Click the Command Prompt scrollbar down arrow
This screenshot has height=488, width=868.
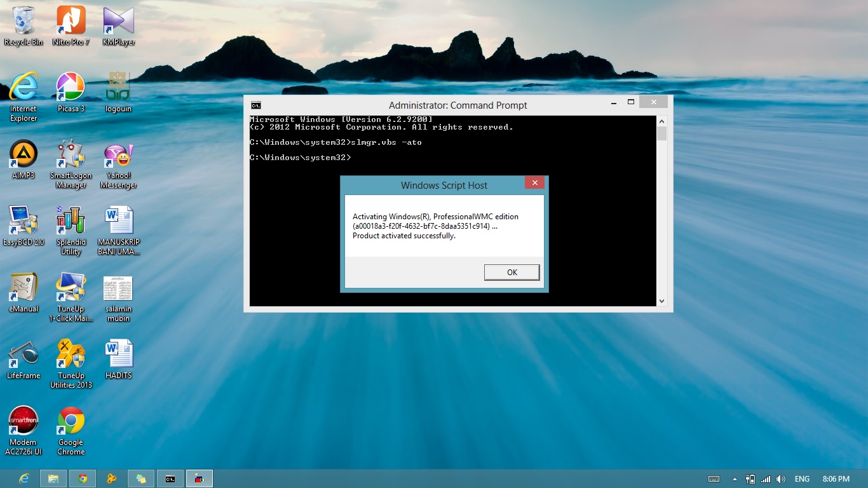click(x=661, y=301)
